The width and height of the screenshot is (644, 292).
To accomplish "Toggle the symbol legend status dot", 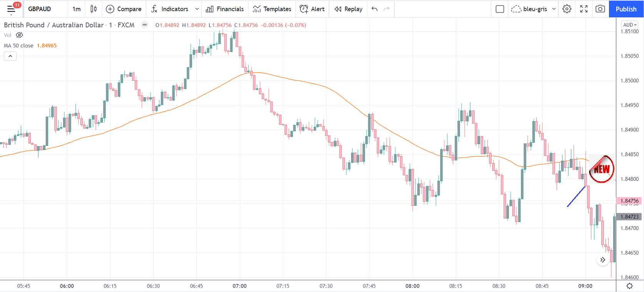I will (x=145, y=25).
